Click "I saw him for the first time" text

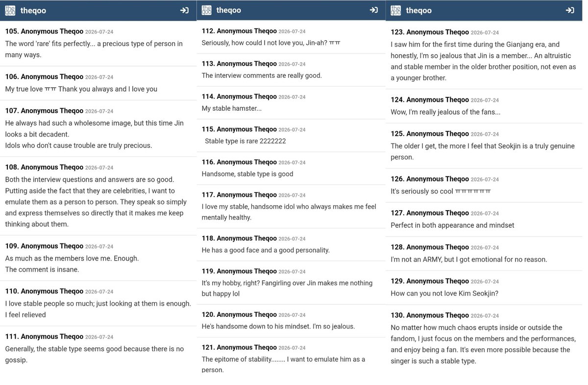point(483,61)
